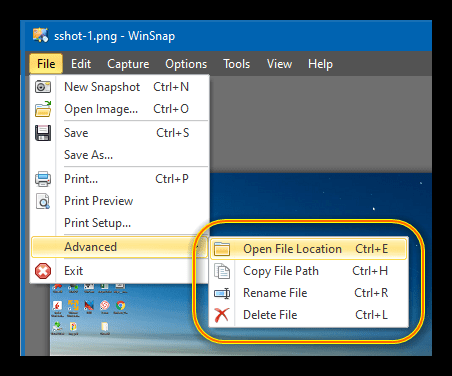The image size is (452, 376).
Task: Choose New Snapshot from the File menu
Action: tap(120, 87)
